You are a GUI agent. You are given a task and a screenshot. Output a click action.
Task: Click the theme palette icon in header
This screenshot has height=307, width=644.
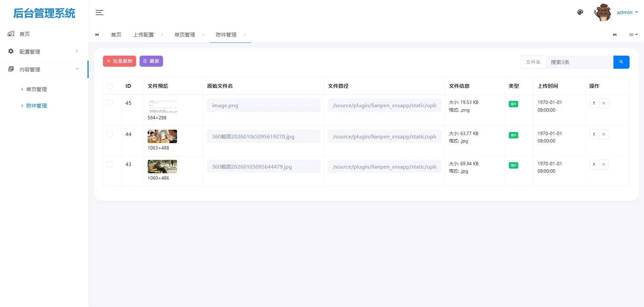click(x=580, y=12)
